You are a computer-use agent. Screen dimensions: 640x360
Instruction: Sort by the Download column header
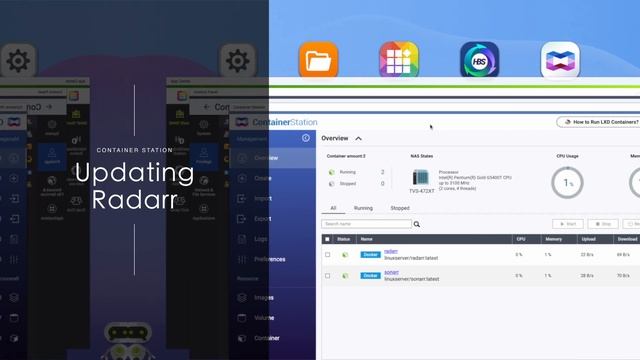click(x=627, y=239)
